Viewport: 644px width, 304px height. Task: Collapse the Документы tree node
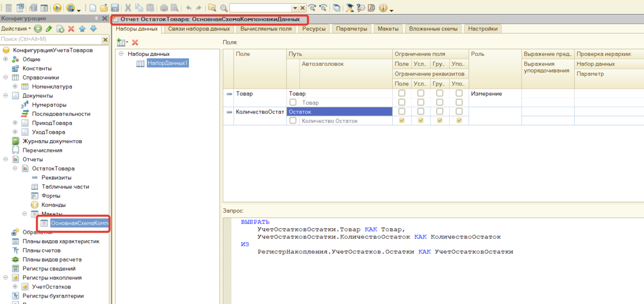pyautogui.click(x=6, y=96)
